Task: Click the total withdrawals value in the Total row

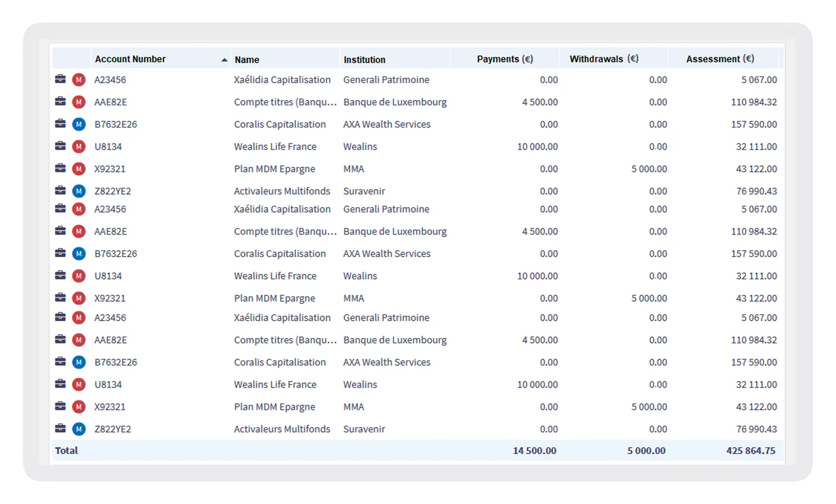Action: [x=646, y=451]
